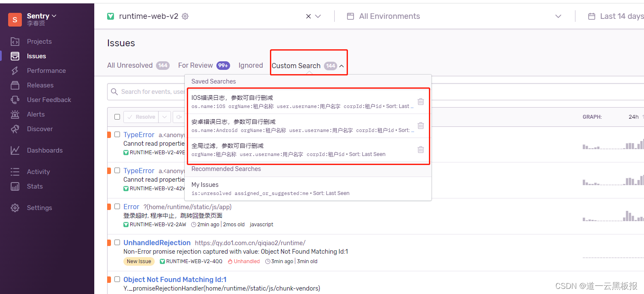Click Discover label in sidebar
The image size is (644, 294).
40,129
